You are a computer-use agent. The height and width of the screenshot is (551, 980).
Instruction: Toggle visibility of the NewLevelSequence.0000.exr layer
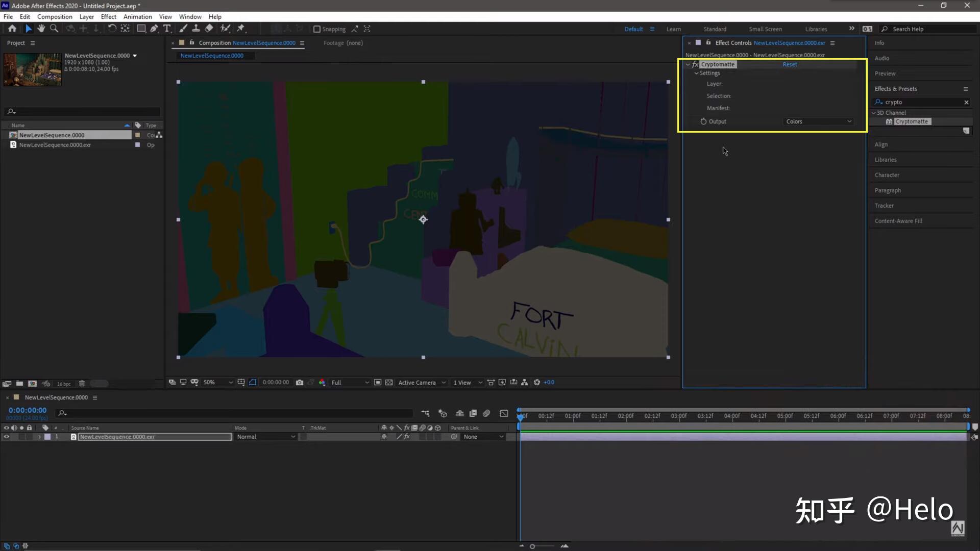(x=7, y=437)
